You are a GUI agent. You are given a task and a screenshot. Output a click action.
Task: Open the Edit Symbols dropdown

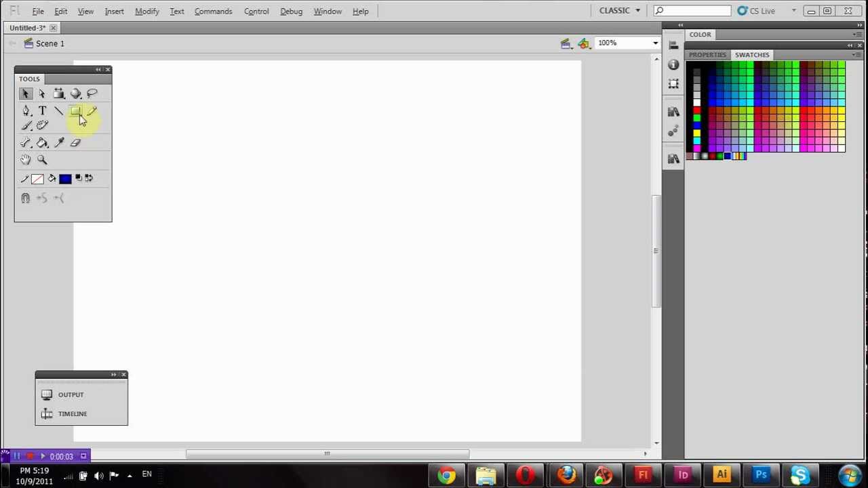pos(584,43)
